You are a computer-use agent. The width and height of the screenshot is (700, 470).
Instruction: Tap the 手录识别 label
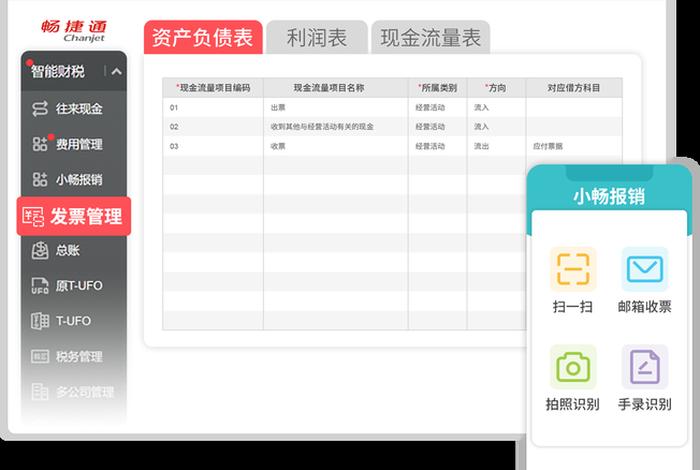point(645,404)
